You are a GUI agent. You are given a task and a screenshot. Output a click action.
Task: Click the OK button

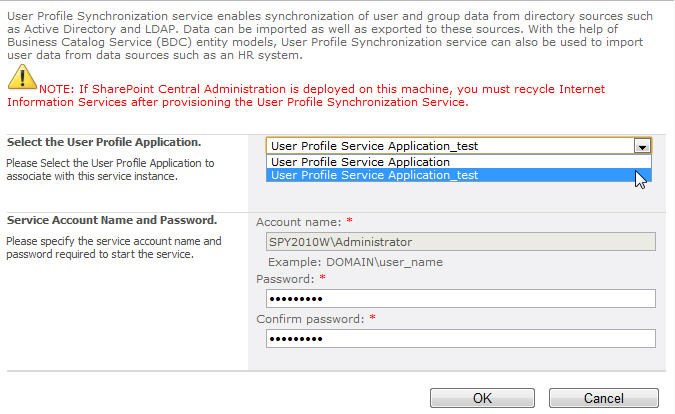(482, 398)
